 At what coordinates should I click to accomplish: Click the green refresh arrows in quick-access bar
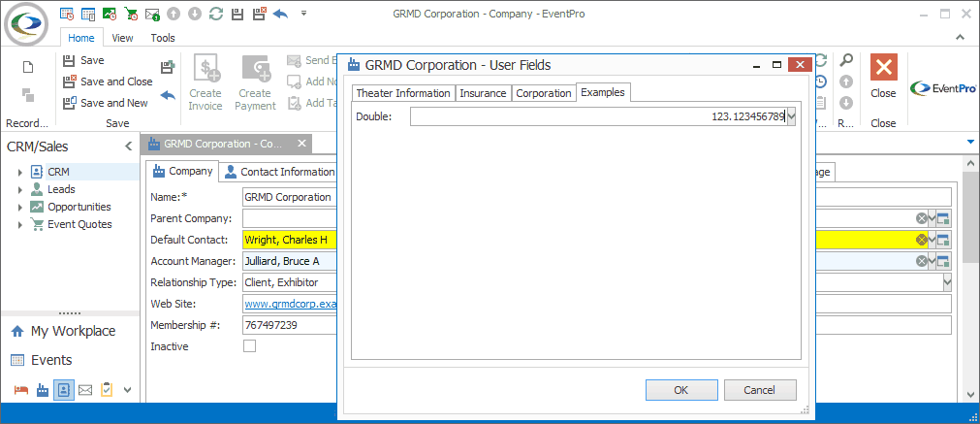[215, 14]
